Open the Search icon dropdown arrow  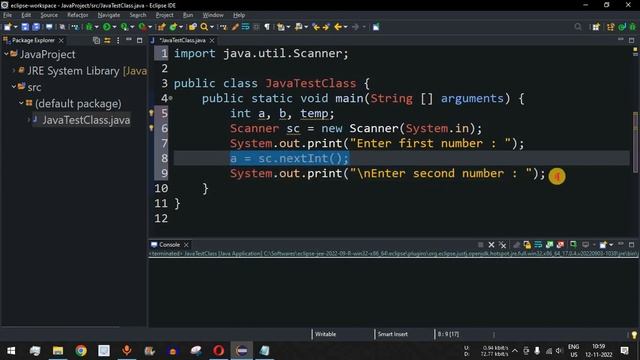(x=212, y=27)
